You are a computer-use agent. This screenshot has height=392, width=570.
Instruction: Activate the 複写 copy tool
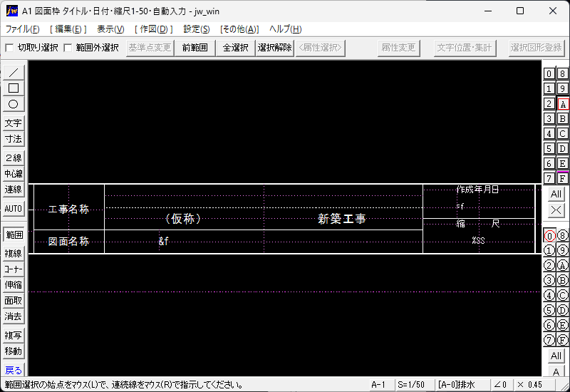14,335
